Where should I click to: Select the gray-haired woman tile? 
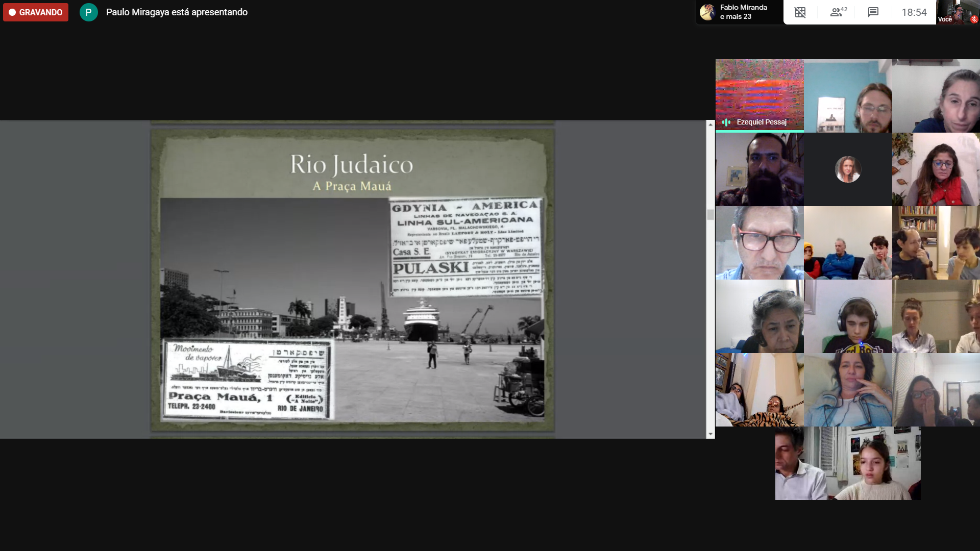pyautogui.click(x=759, y=316)
